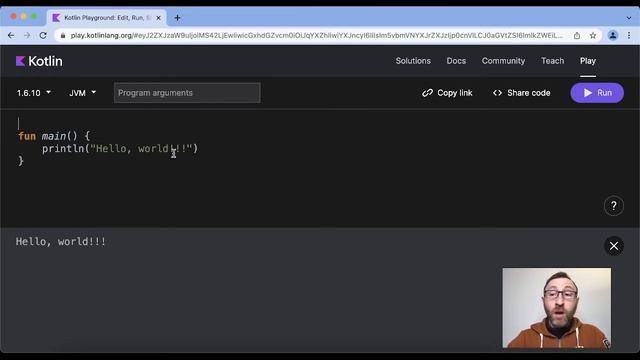
Task: Click the 'Hello, world!!!' console output
Action: pyautogui.click(x=60, y=242)
